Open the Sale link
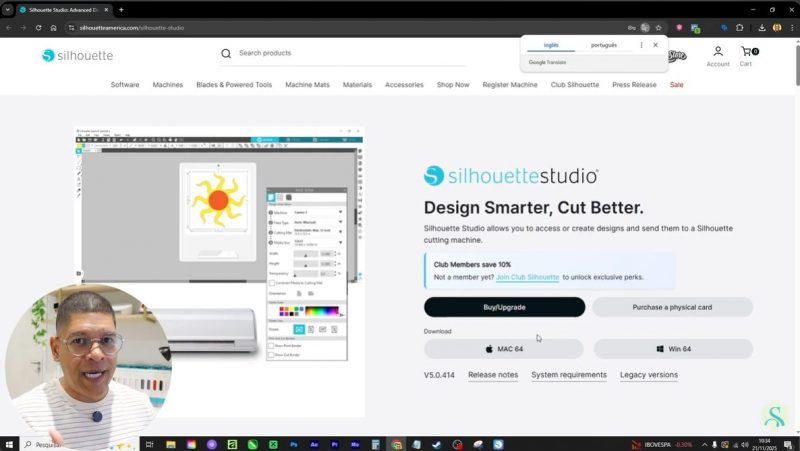800x451 pixels. point(677,85)
